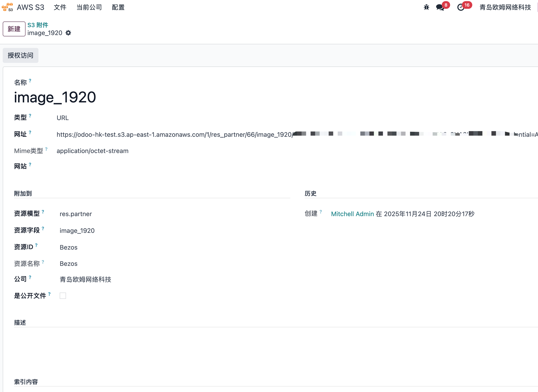Open the 文件 menu
The image size is (538, 392).
click(x=60, y=7)
